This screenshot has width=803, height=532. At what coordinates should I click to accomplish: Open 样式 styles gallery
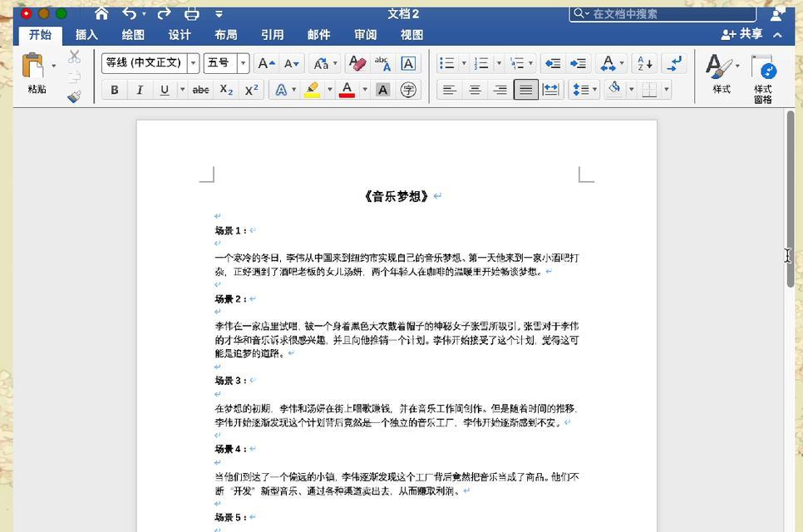(x=721, y=72)
